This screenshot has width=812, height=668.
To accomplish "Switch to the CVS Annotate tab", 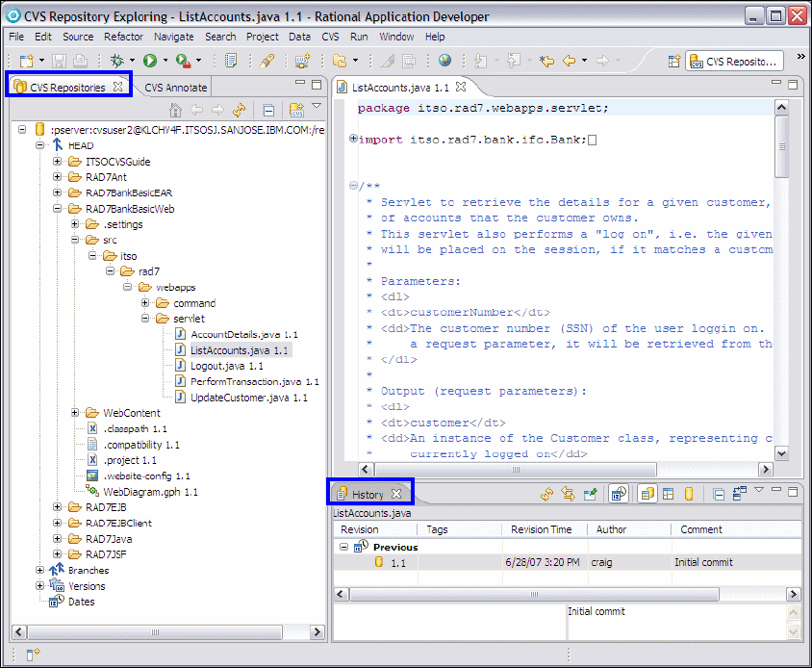I will pyautogui.click(x=176, y=88).
